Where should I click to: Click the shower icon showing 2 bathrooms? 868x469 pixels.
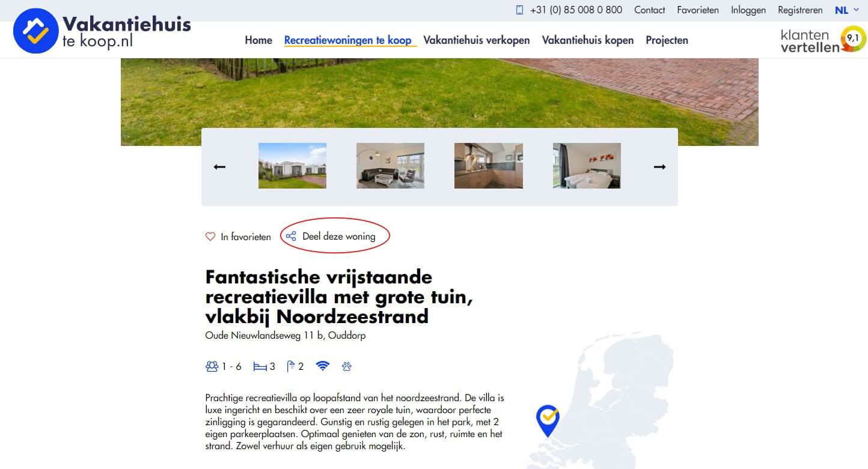[x=291, y=366]
